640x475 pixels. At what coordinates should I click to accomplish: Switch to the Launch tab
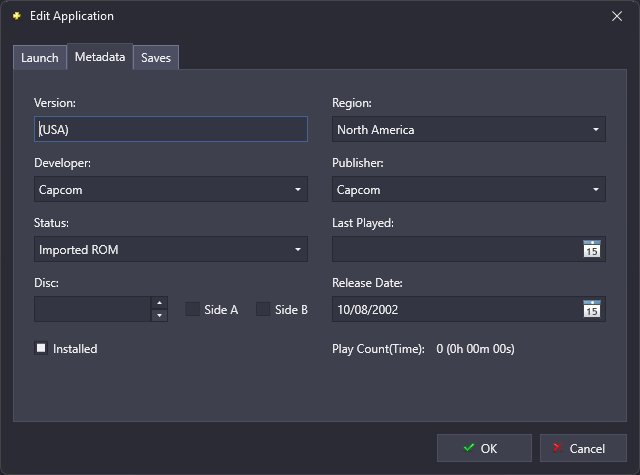pyautogui.click(x=40, y=58)
